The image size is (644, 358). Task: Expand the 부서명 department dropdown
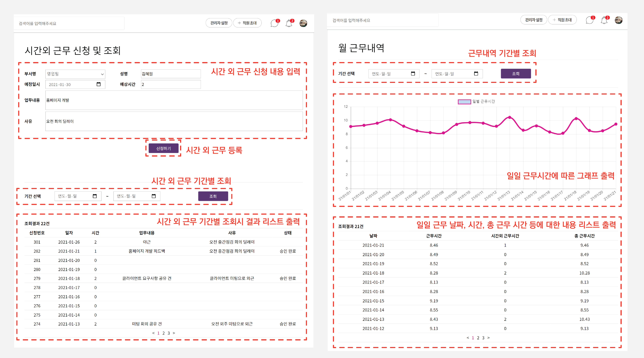(x=75, y=74)
